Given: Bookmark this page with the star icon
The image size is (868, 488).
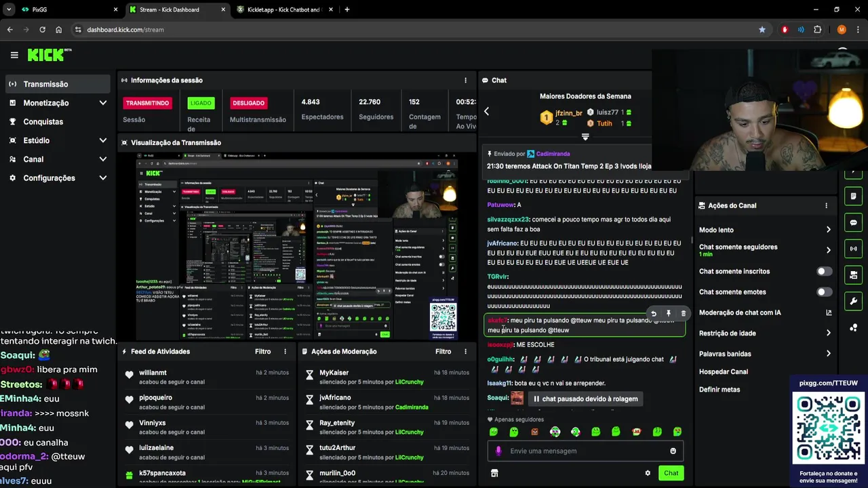Looking at the screenshot, I should (x=762, y=30).
